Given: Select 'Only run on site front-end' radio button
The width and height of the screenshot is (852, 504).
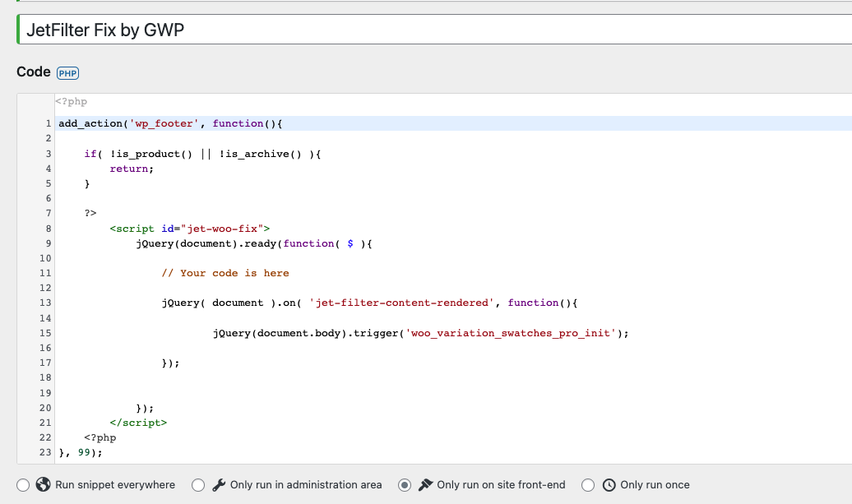Looking at the screenshot, I should coord(405,485).
